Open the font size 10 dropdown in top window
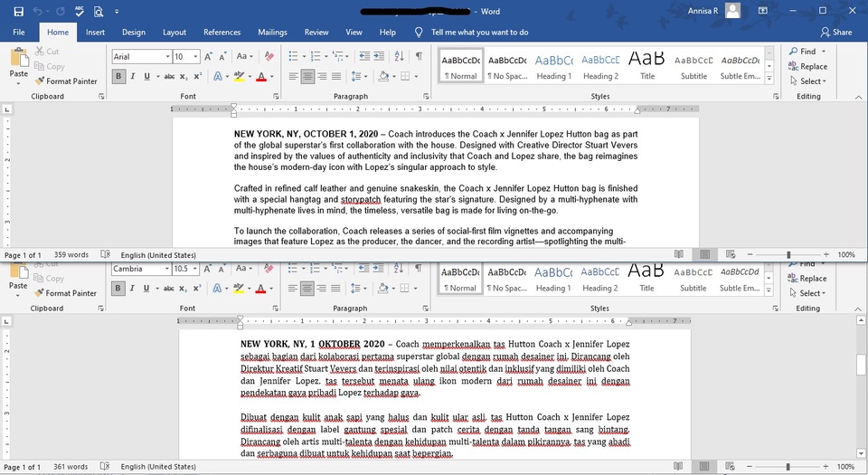This screenshot has height=475, width=868. click(x=195, y=56)
